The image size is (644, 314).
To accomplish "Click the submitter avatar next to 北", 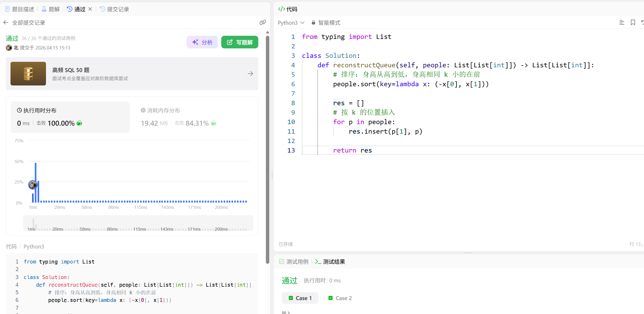I will click(x=9, y=48).
